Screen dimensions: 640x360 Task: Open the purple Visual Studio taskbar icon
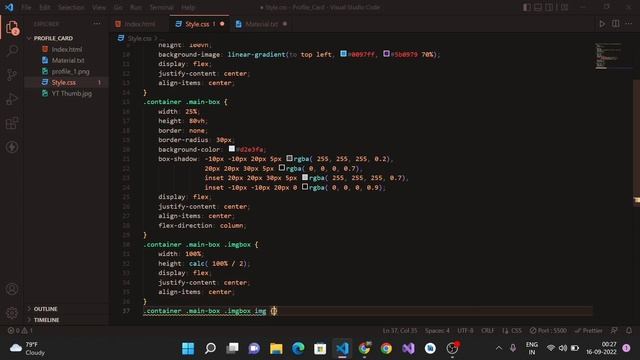(408, 348)
